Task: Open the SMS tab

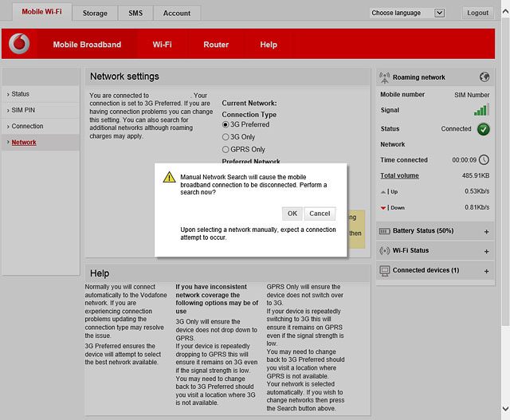Action: 135,14
